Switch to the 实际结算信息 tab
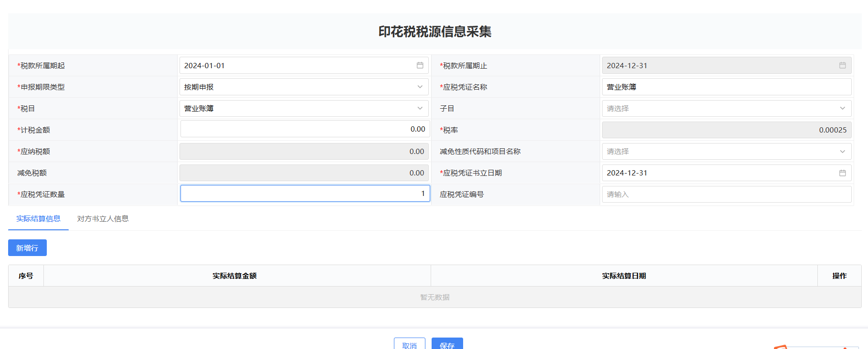Image resolution: width=868 pixels, height=349 pixels. [38, 218]
